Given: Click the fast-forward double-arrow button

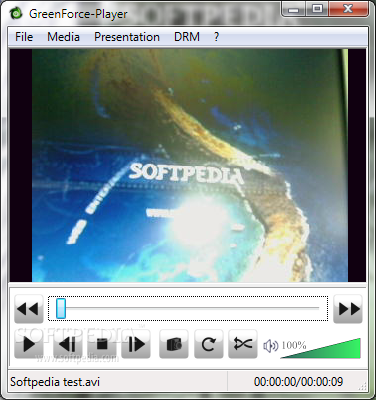Looking at the screenshot, I should pyautogui.click(x=348, y=309).
